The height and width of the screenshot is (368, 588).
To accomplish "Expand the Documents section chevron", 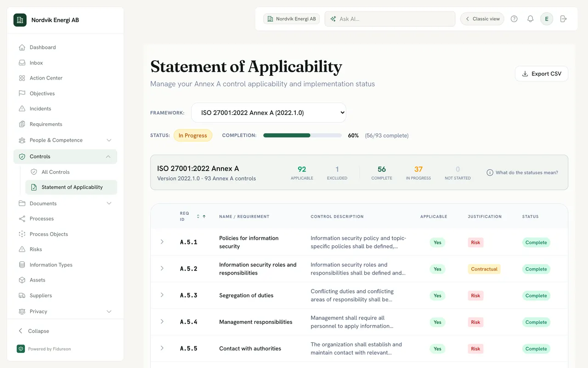I will click(x=109, y=203).
